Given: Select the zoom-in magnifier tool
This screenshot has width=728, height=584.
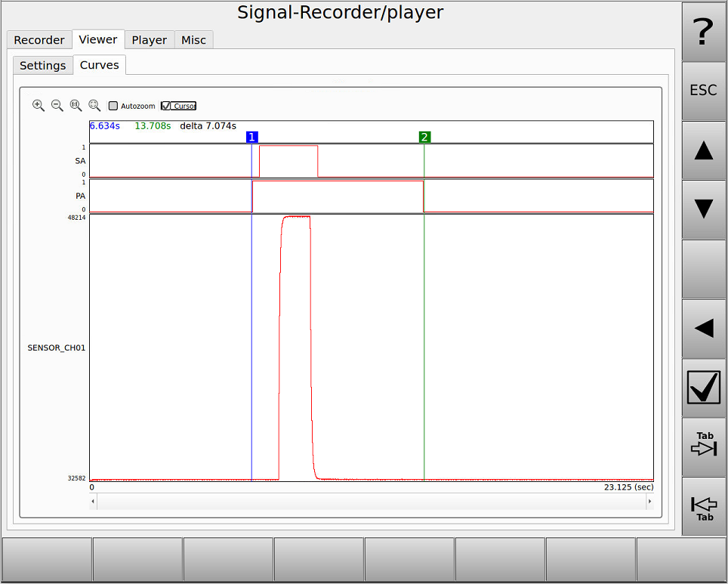Looking at the screenshot, I should click(x=38, y=106).
